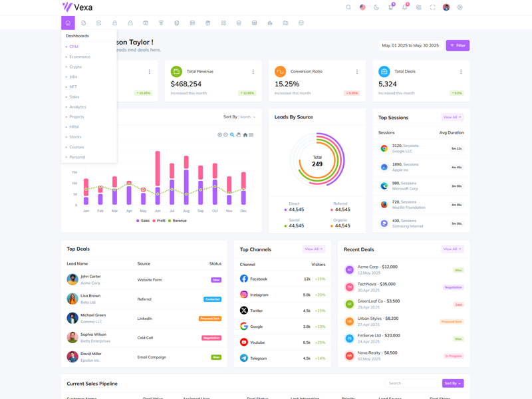Image resolution: width=532 pixels, height=399 pixels.
Task: Open the shopping cart icon
Action: click(x=390, y=7)
